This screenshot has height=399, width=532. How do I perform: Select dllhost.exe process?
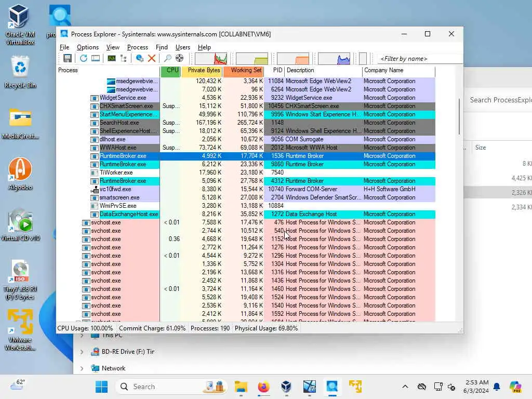(246, 139)
